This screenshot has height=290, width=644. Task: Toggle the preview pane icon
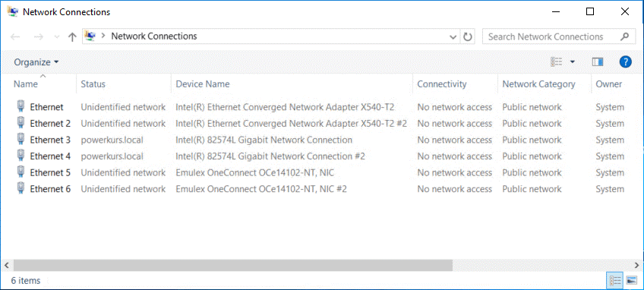pyautogui.click(x=597, y=62)
